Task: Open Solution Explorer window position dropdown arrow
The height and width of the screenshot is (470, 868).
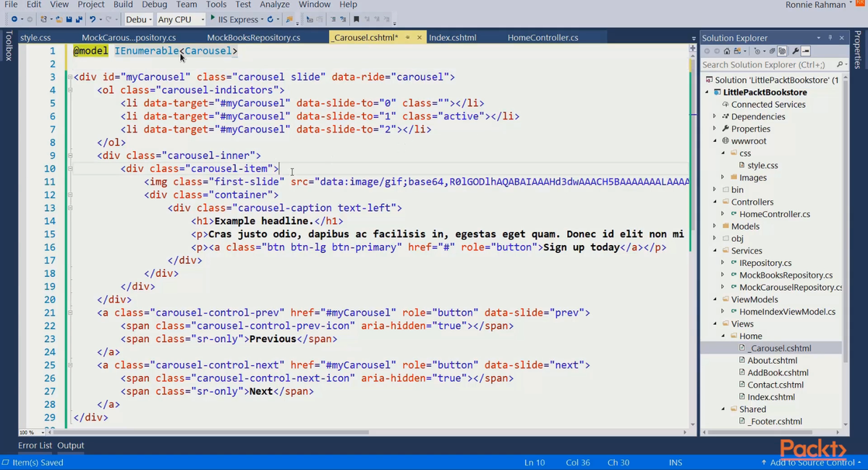Action: tap(818, 38)
